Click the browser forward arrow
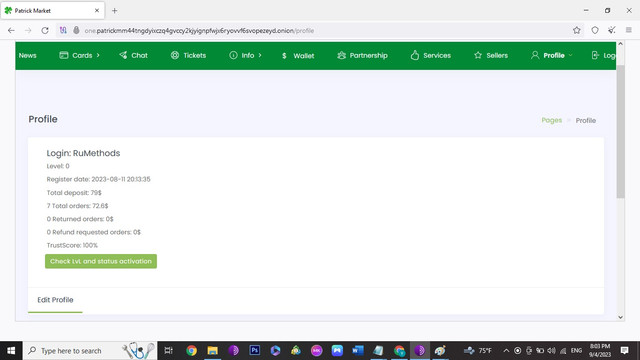 [x=28, y=31]
